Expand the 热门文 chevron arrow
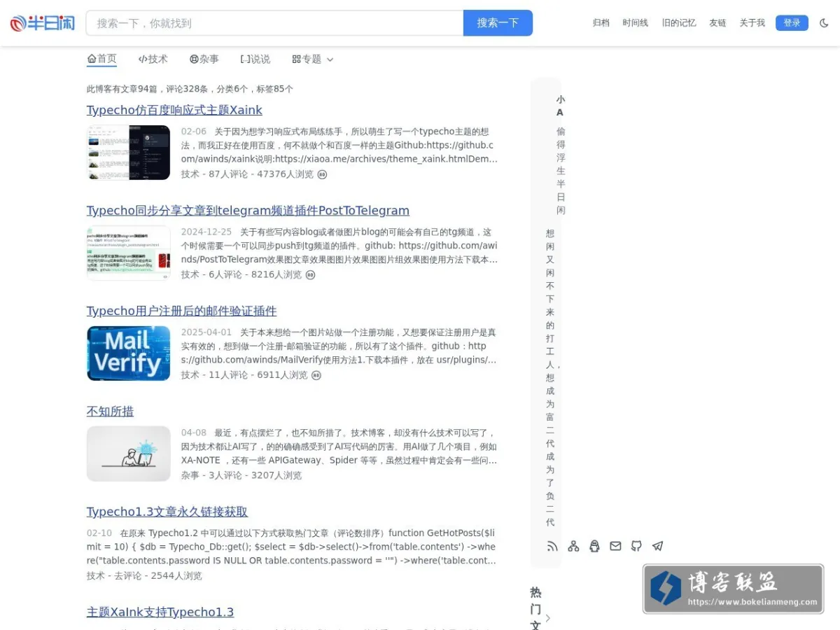The height and width of the screenshot is (630, 840). pos(548,618)
